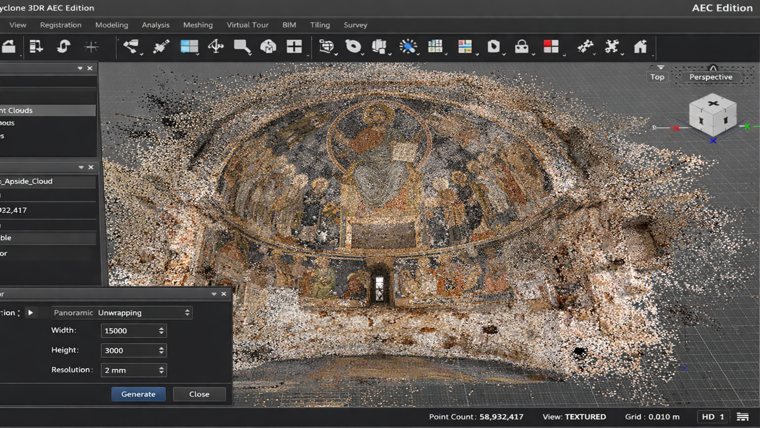Open the Modeling menu
This screenshot has width=760, height=428.
tap(111, 25)
